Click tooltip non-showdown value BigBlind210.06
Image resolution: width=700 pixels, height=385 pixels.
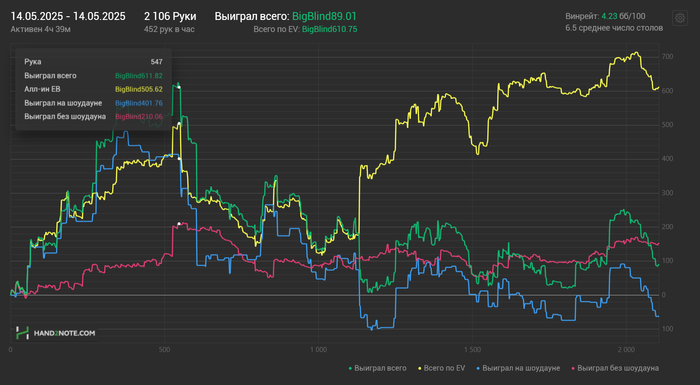[x=139, y=117]
